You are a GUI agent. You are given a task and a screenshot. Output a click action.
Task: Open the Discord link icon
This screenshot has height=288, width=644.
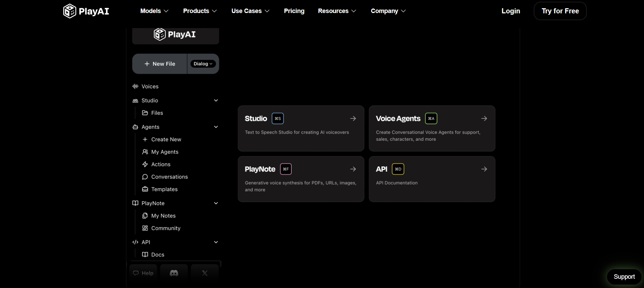174,273
